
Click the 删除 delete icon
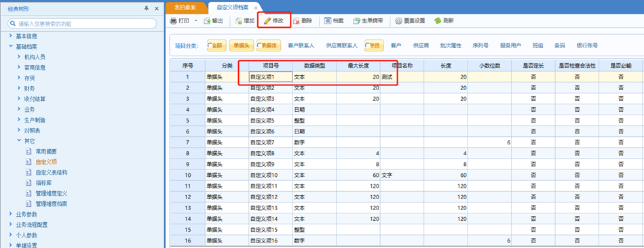pyautogui.click(x=296, y=20)
